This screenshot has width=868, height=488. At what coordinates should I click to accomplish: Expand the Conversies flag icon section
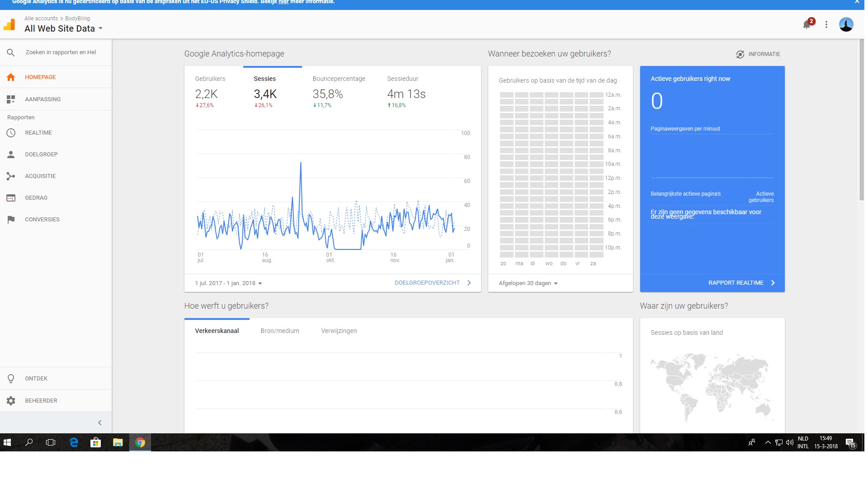tap(11, 220)
